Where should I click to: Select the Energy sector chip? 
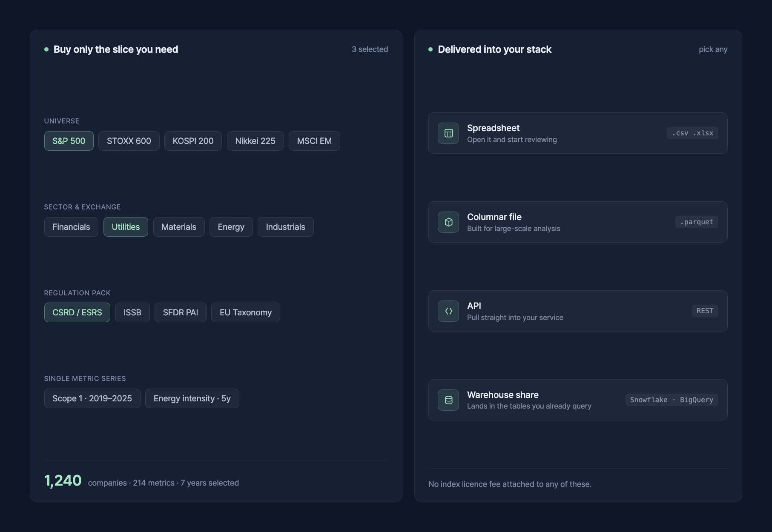tap(231, 227)
